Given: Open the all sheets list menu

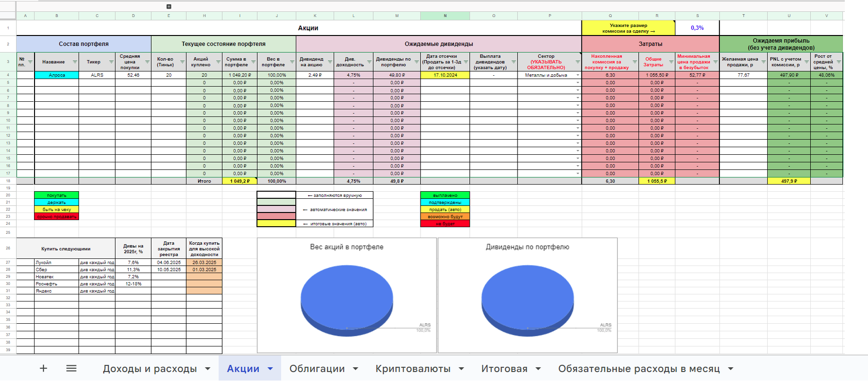Looking at the screenshot, I should click(x=71, y=368).
